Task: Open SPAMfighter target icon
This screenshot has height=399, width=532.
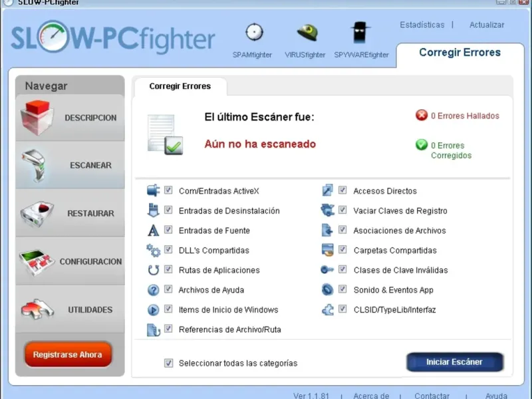Action: click(x=254, y=32)
